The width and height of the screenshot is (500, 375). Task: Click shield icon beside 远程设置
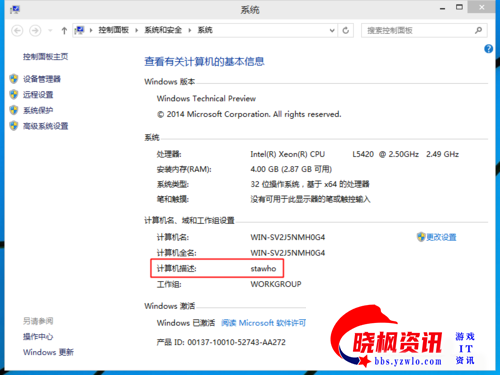point(14,94)
